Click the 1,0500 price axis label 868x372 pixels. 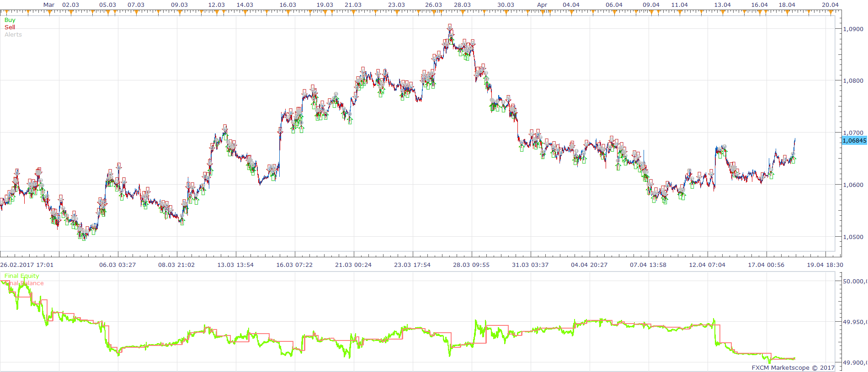tap(853, 237)
